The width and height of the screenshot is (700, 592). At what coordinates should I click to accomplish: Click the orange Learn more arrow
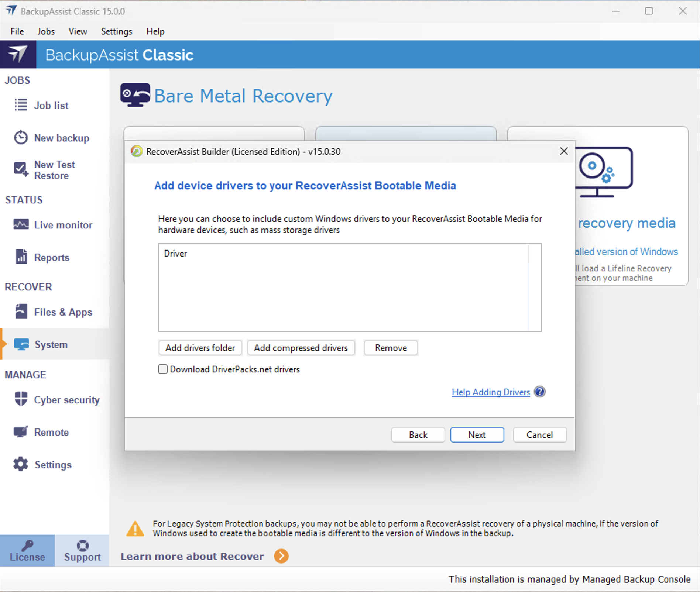click(x=281, y=556)
